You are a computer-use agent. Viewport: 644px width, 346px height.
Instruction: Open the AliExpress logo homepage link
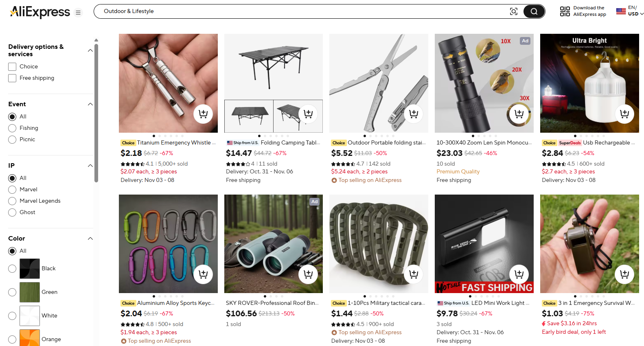39,12
